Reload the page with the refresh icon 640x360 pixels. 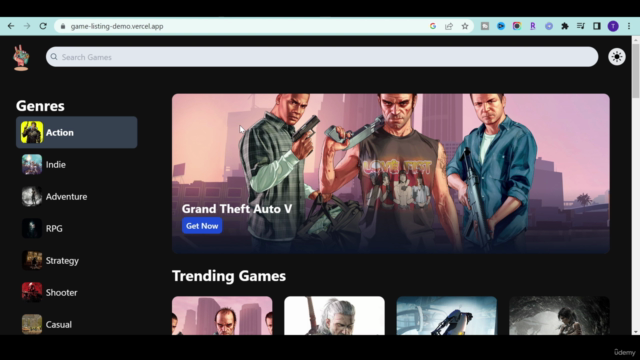43,26
